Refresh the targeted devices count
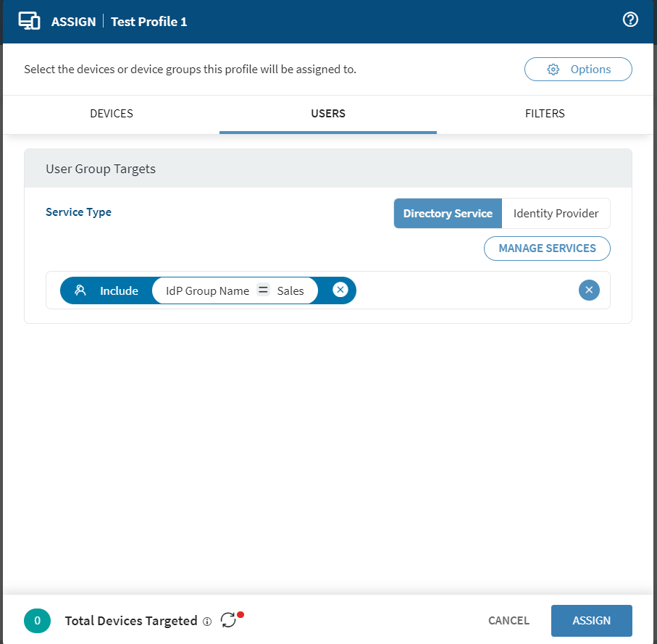The height and width of the screenshot is (644, 657). (x=229, y=620)
